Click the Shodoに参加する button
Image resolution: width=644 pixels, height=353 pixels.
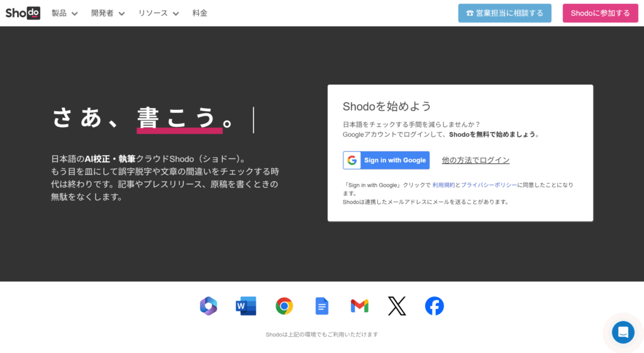click(x=600, y=13)
